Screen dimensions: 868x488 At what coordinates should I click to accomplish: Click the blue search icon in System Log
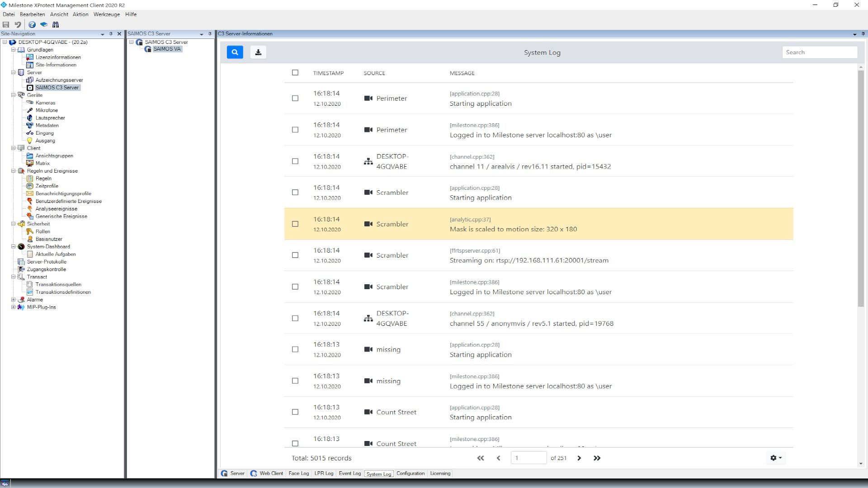(x=235, y=52)
